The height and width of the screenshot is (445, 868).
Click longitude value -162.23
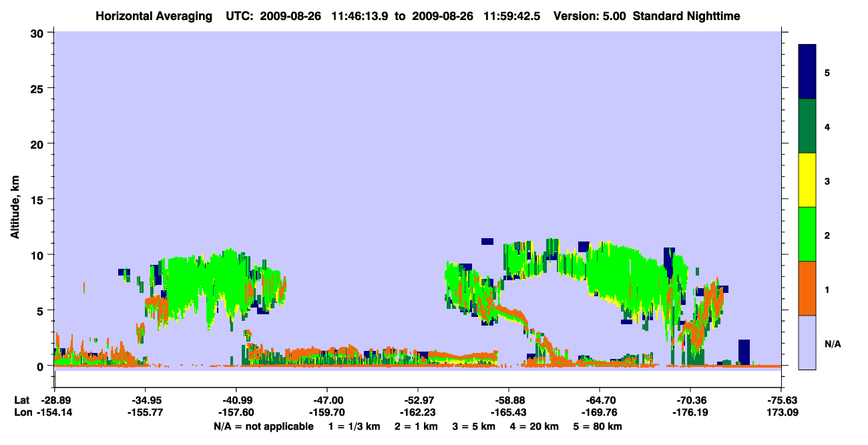pos(417,412)
